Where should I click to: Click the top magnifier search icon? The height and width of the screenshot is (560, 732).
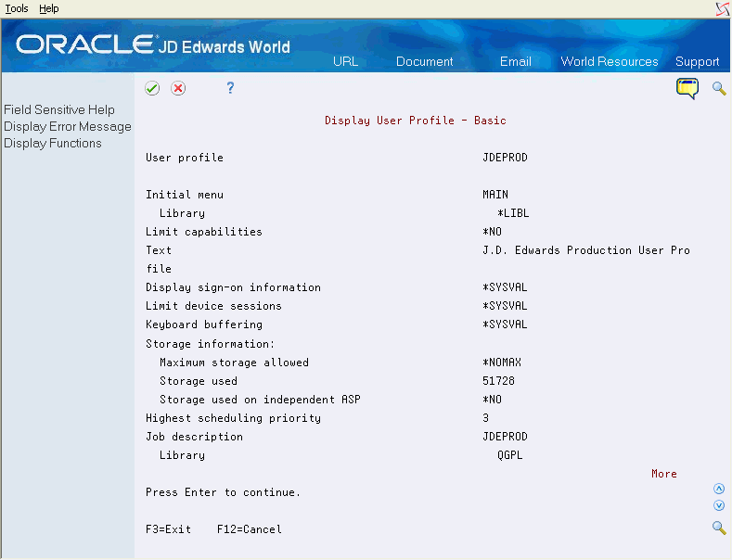[719, 88]
